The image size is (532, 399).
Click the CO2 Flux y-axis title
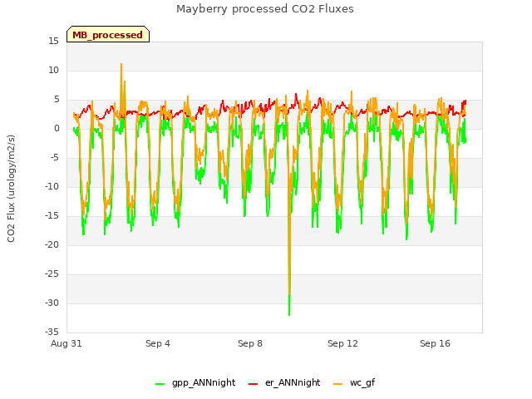tap(11, 189)
